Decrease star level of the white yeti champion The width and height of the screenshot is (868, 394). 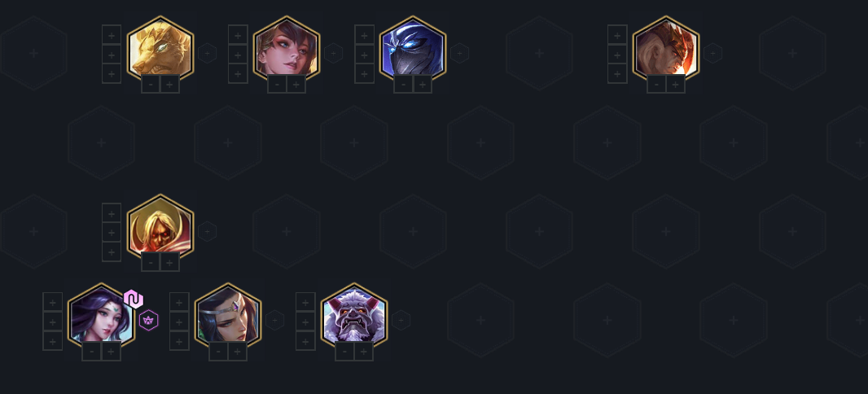click(345, 352)
